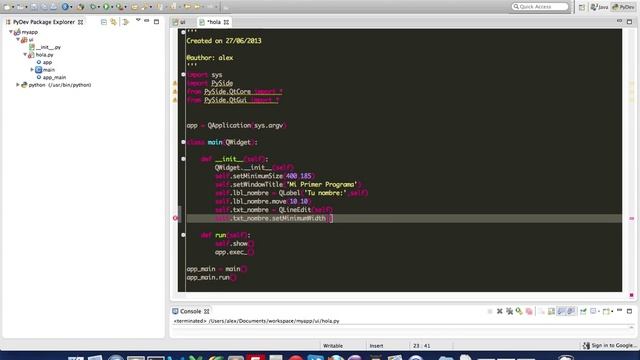
Task: Open the Open Console dropdown arrow
Action: coord(612,311)
